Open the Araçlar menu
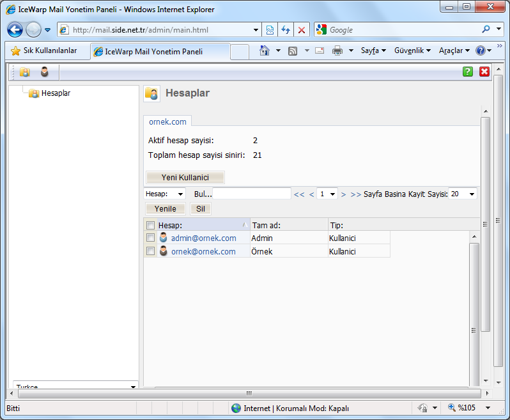 click(x=454, y=51)
